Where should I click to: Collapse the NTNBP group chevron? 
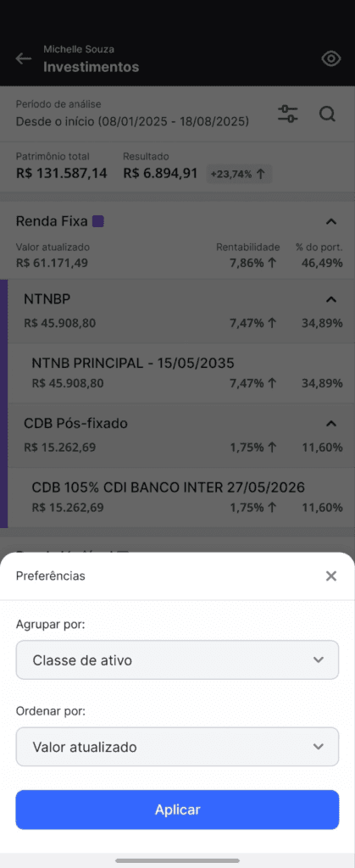(x=330, y=299)
